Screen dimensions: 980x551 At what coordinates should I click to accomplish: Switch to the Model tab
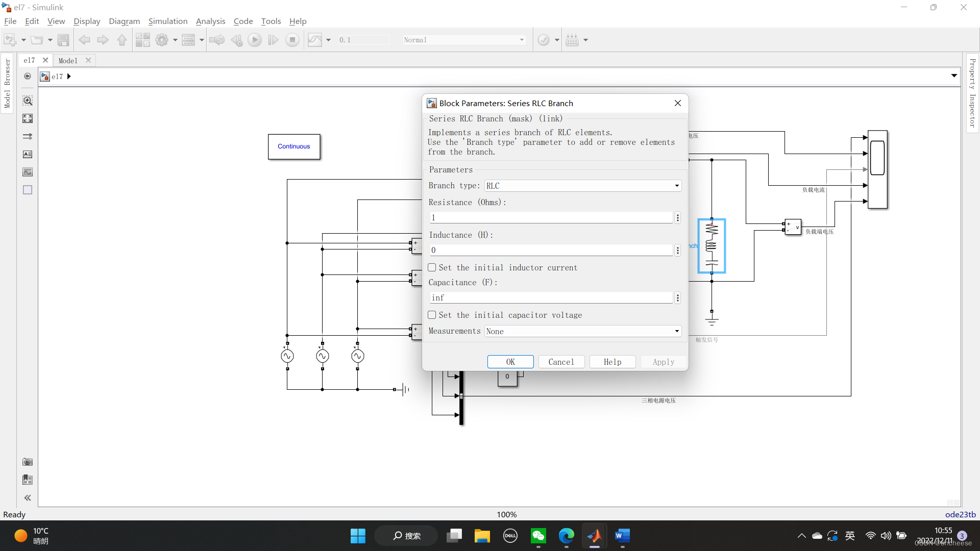click(x=68, y=60)
